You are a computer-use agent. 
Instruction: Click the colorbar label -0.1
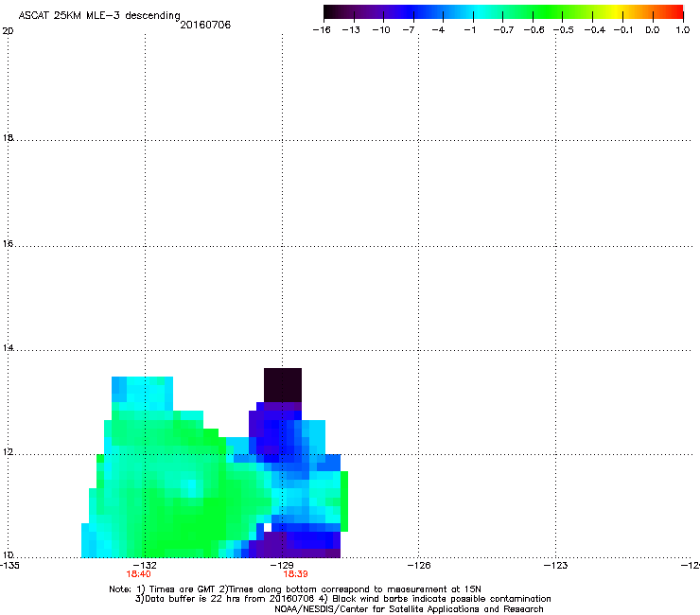tap(623, 30)
